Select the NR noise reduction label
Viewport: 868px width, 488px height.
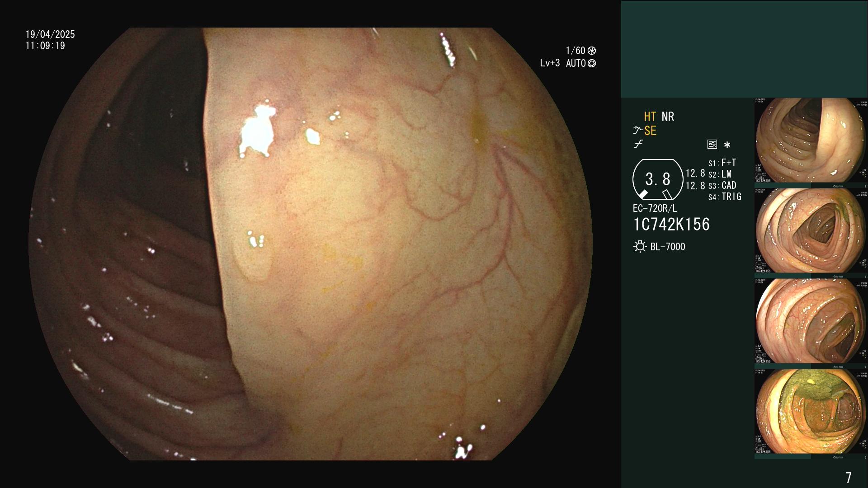pos(668,117)
